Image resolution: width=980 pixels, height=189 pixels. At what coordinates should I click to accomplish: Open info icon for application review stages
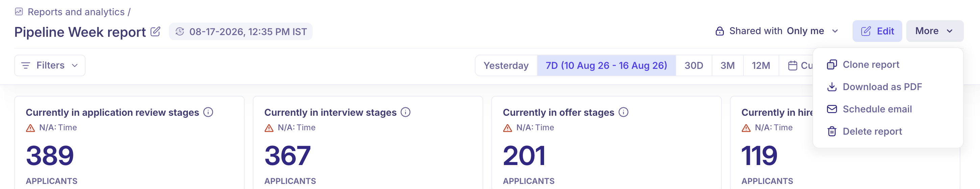point(208,112)
